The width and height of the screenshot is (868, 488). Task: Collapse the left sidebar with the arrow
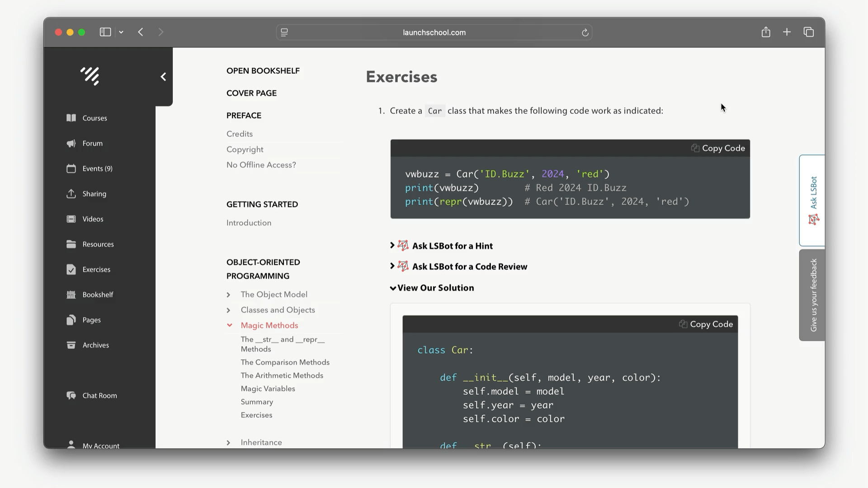click(163, 77)
